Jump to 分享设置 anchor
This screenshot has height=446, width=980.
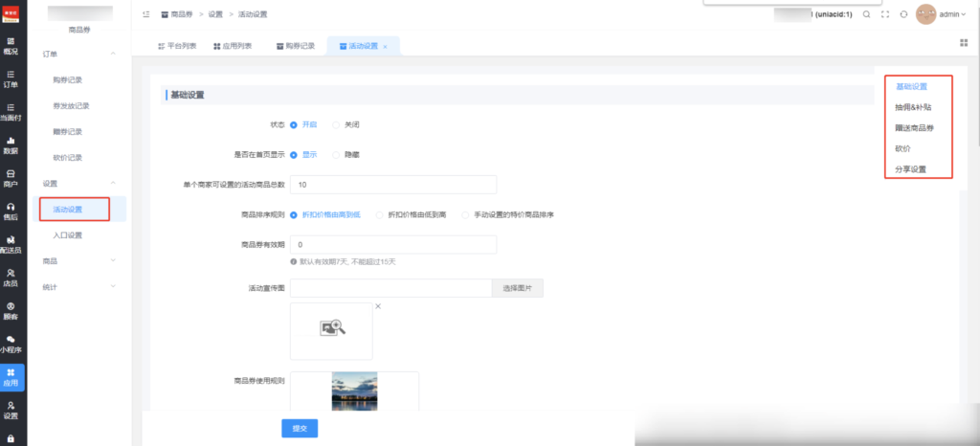pos(911,169)
